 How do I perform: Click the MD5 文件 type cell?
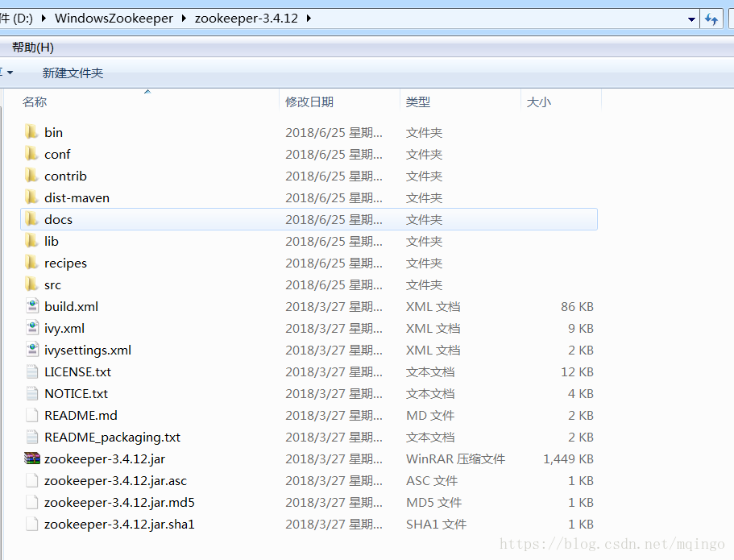pyautogui.click(x=433, y=503)
